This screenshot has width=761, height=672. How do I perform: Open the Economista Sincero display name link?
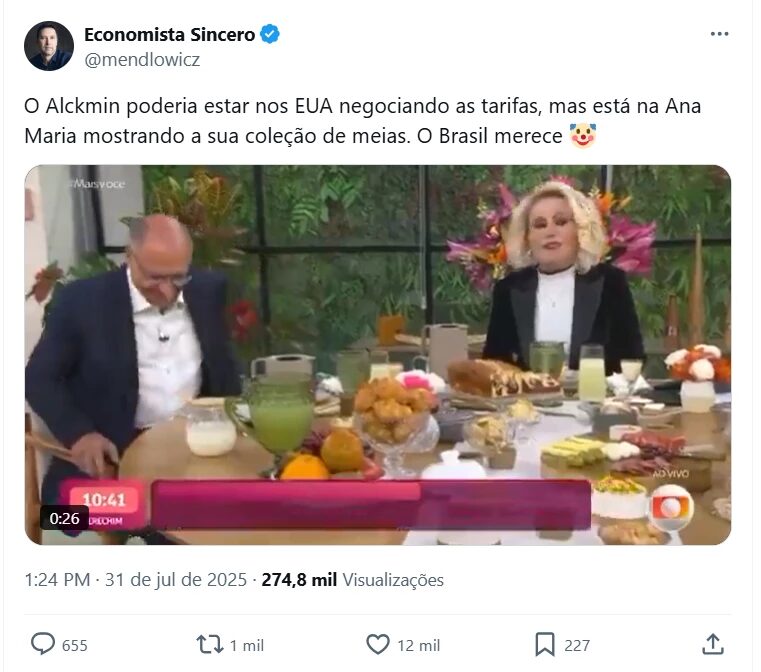(169, 34)
